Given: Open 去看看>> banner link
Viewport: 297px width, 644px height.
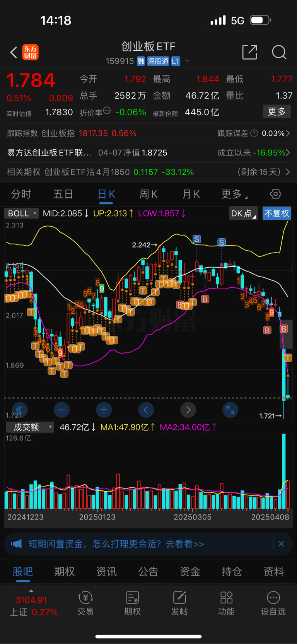Looking at the screenshot, I should pos(185,544).
